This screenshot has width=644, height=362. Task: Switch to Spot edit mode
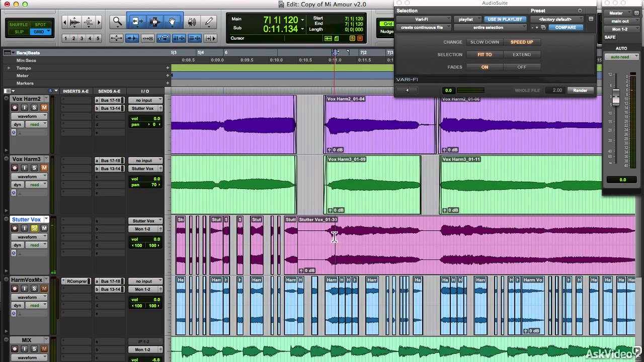[x=40, y=25]
